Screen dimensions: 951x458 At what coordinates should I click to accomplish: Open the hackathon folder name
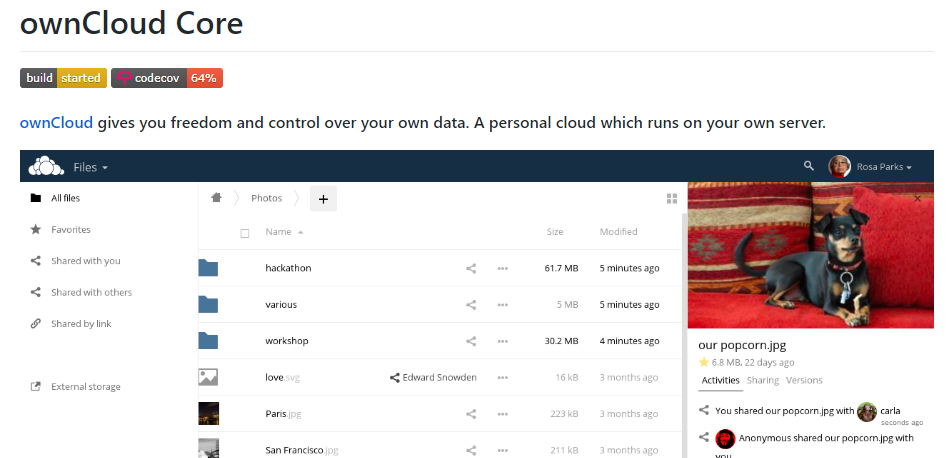(288, 268)
